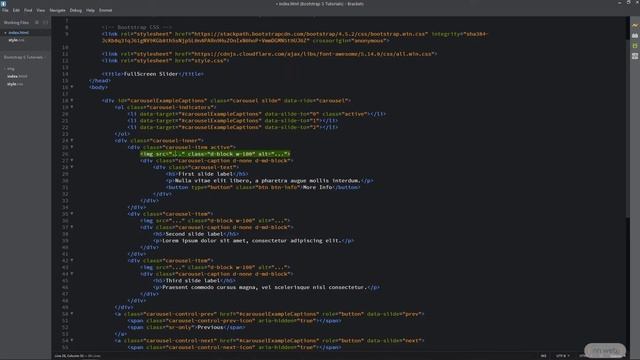
Task: Open the Bootstrap 5 Tutorials project dropdown
Action: [x=24, y=57]
